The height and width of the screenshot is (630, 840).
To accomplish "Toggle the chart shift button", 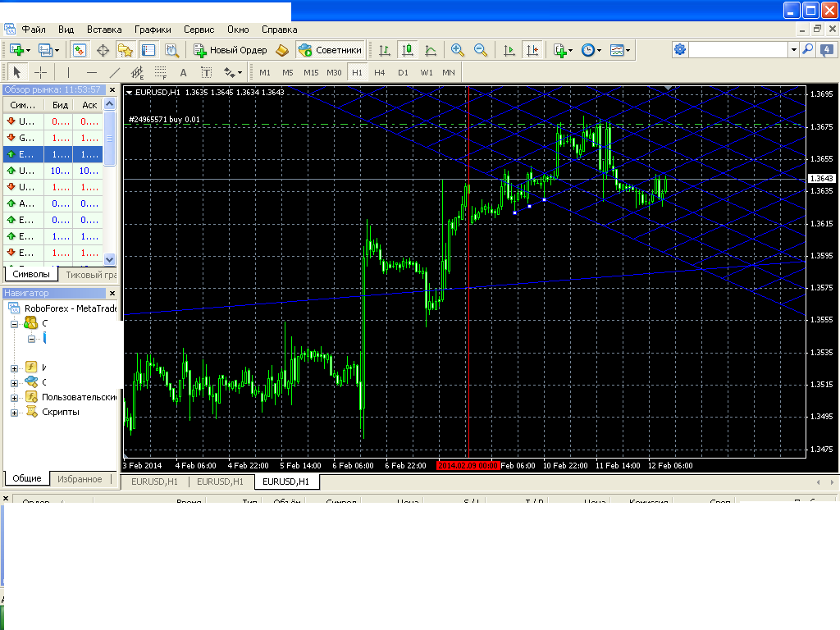I will tap(533, 50).
